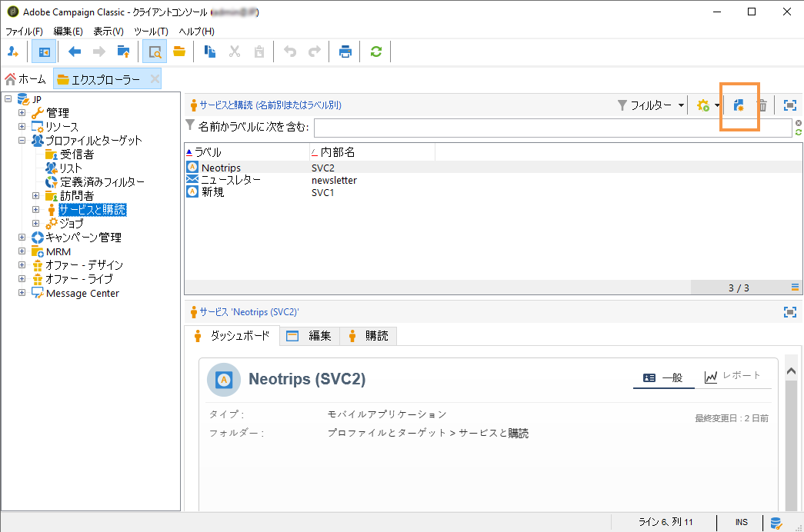Click the copy icon in toolbar
Viewport: 804px width, 532px height.
pos(210,52)
